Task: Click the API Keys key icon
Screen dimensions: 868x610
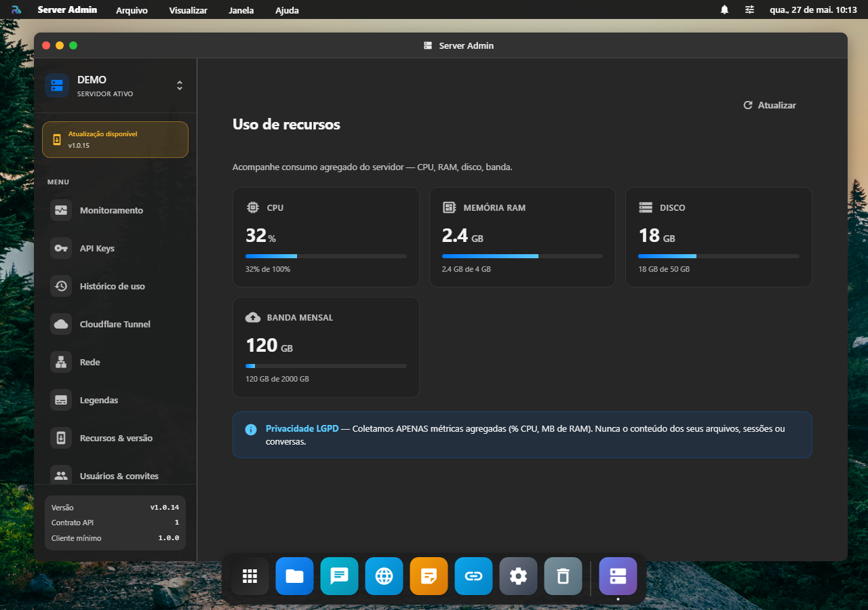Action: click(61, 248)
